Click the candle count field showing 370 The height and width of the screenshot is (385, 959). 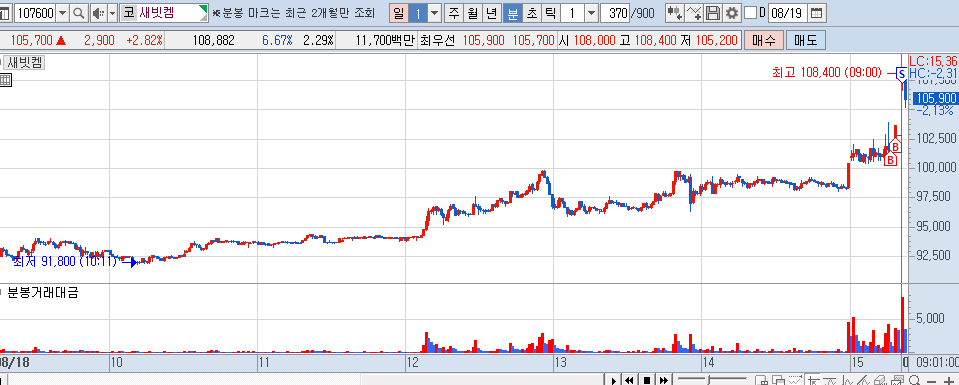click(615, 12)
